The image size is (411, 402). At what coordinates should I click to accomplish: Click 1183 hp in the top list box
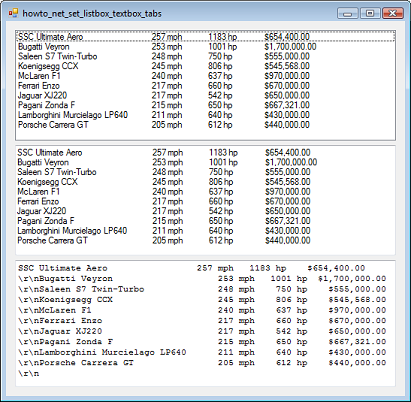point(222,37)
